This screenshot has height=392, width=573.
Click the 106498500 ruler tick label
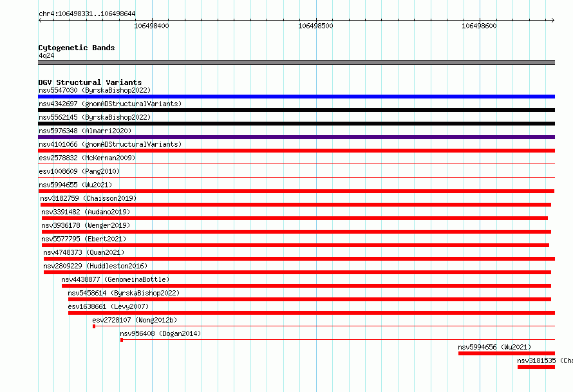(315, 26)
